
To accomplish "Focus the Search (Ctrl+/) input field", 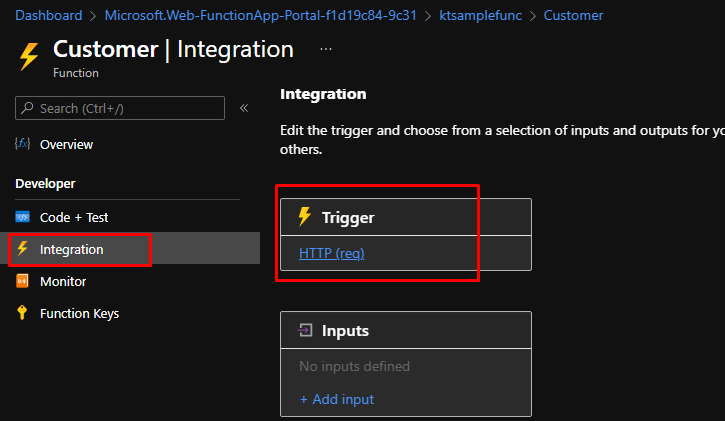I will click(x=120, y=108).
